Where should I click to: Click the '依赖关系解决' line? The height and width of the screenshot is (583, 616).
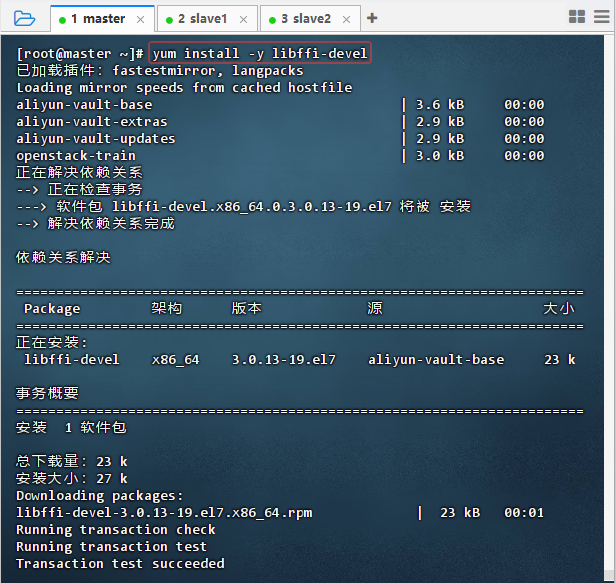point(63,257)
